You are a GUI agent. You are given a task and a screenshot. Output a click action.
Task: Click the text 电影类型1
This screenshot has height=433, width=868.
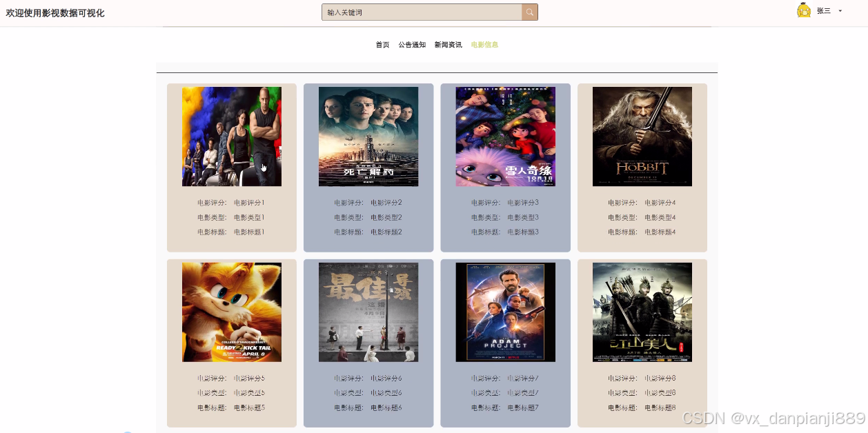[249, 218]
